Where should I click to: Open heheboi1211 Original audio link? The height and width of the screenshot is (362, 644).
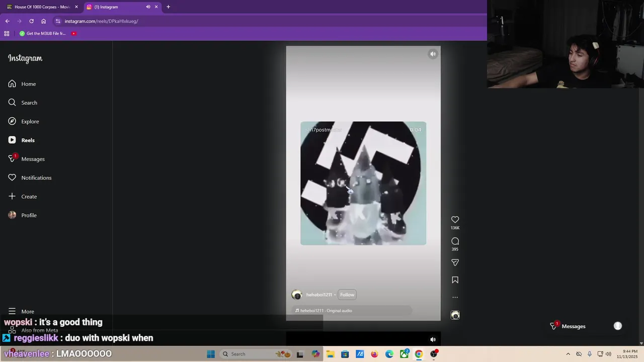click(x=326, y=311)
